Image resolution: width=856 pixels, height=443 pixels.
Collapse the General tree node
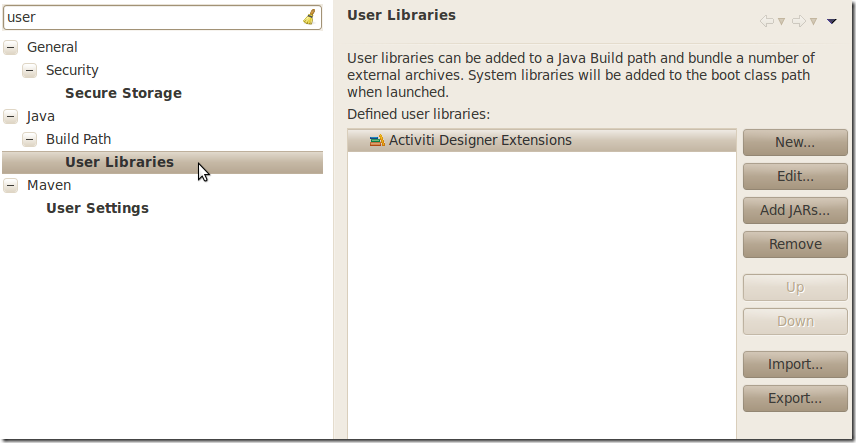10,48
